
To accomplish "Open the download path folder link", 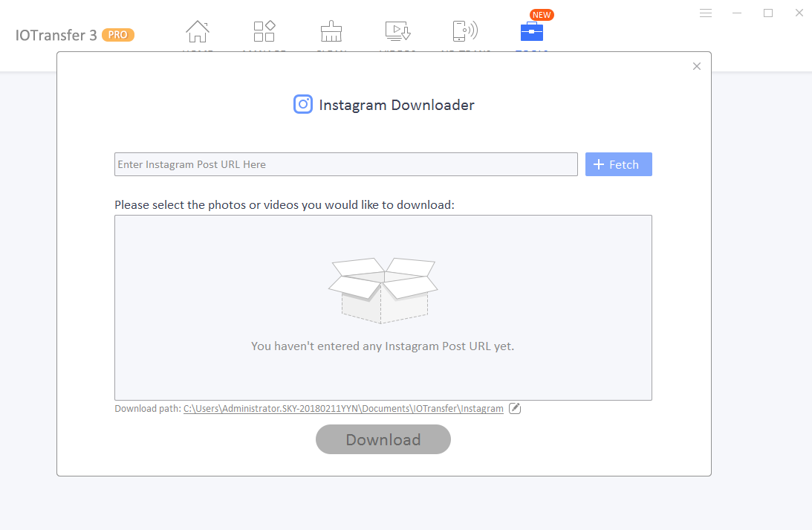I will click(x=343, y=408).
